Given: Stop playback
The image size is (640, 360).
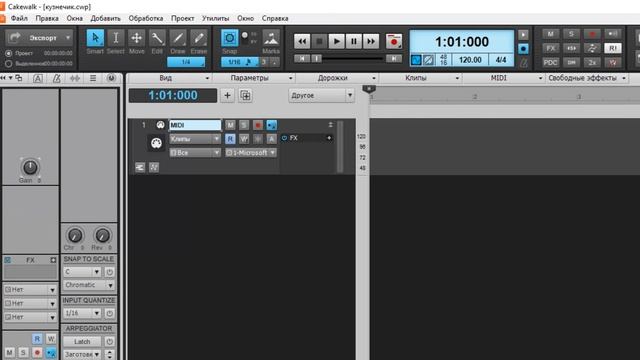Looking at the screenshot, I should [x=319, y=41].
